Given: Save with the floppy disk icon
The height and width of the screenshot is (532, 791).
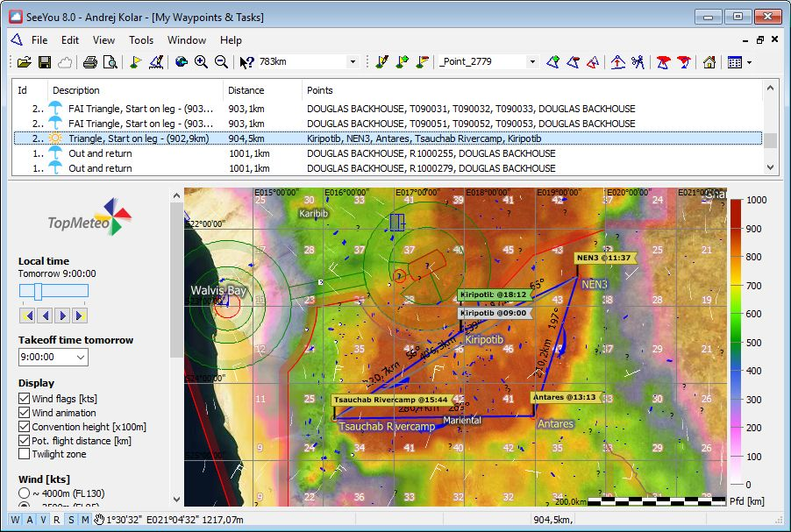Looking at the screenshot, I should coord(45,62).
